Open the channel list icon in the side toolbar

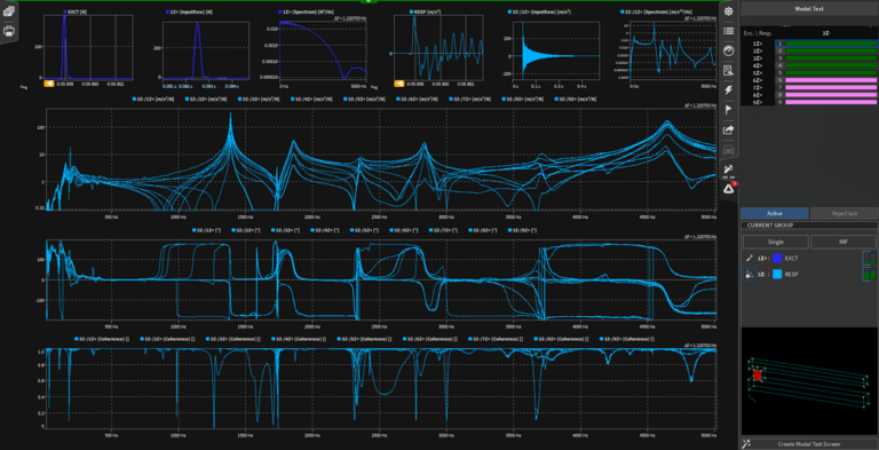coord(728,31)
